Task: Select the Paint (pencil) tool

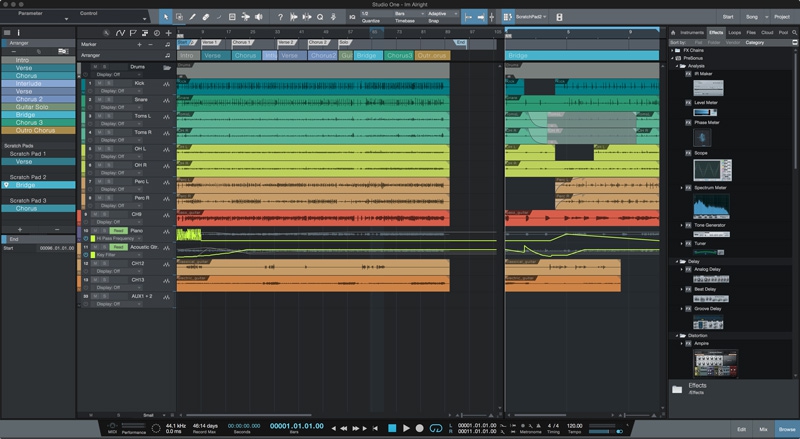Action: [193, 17]
